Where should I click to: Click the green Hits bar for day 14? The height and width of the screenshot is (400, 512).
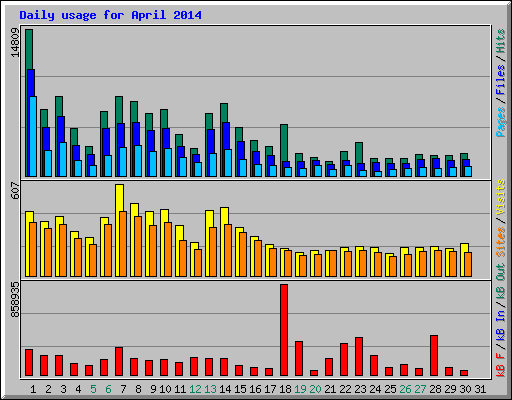pos(224,113)
